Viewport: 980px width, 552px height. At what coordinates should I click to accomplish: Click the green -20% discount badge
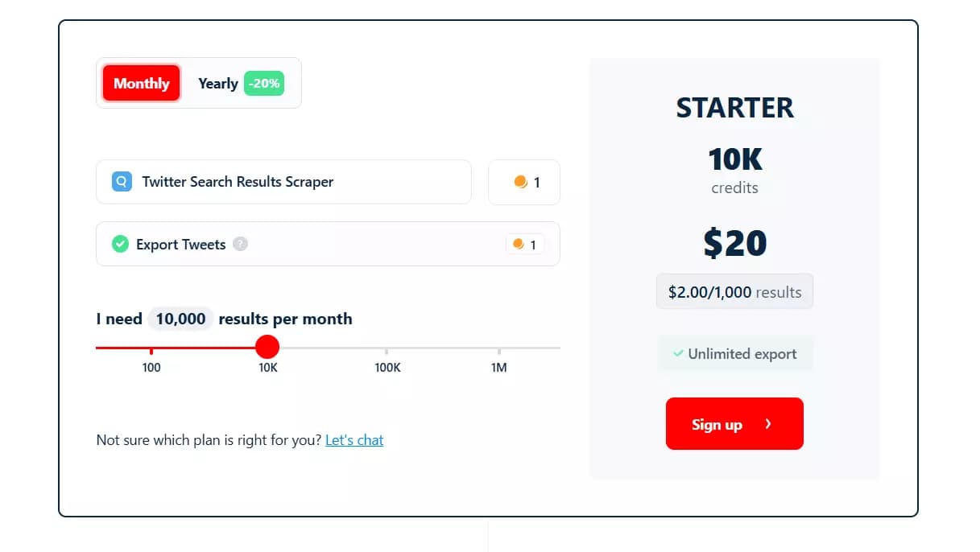pyautogui.click(x=263, y=83)
